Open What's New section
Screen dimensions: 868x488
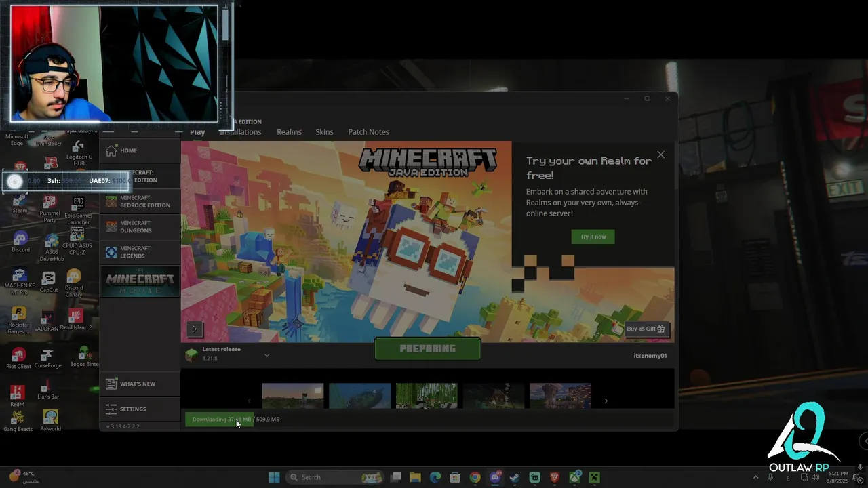140,384
